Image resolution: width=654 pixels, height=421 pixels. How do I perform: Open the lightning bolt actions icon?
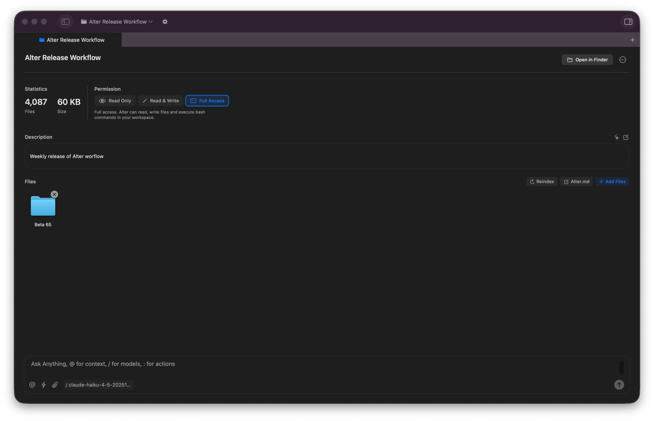click(x=43, y=385)
